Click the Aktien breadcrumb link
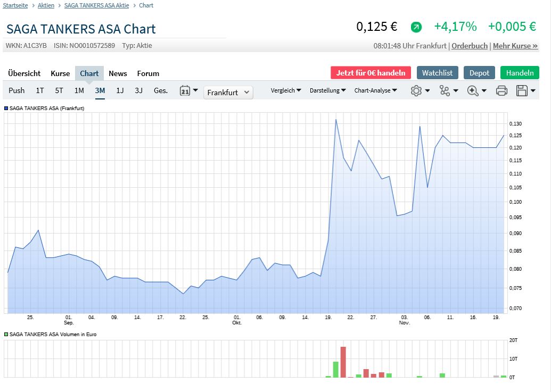Viewport: 551px width, 392px height. [46, 5]
